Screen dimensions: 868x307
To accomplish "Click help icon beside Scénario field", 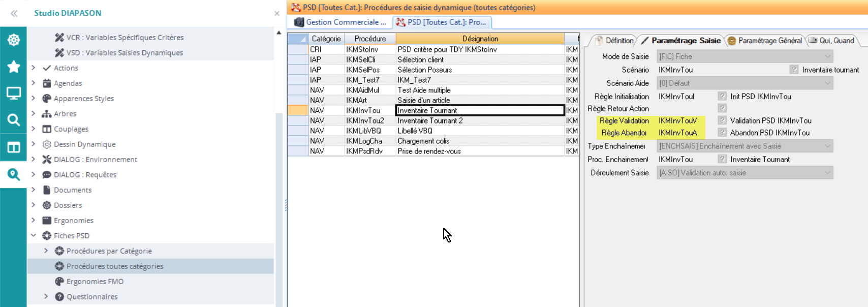I will (x=794, y=70).
